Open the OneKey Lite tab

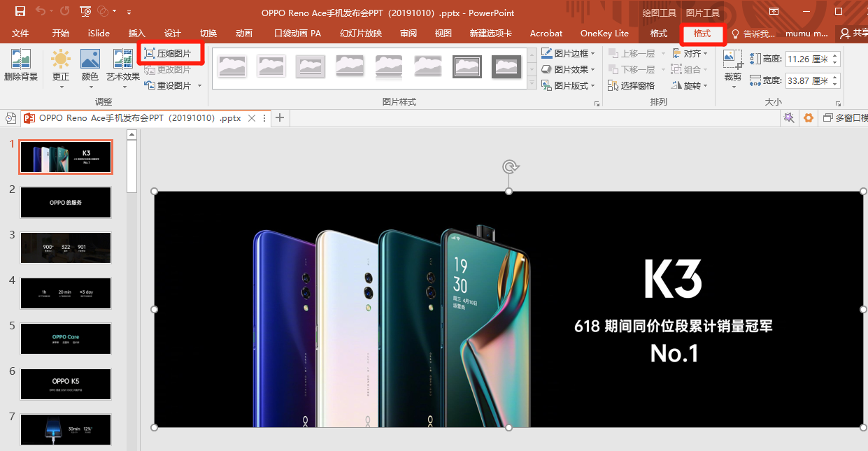click(x=604, y=33)
